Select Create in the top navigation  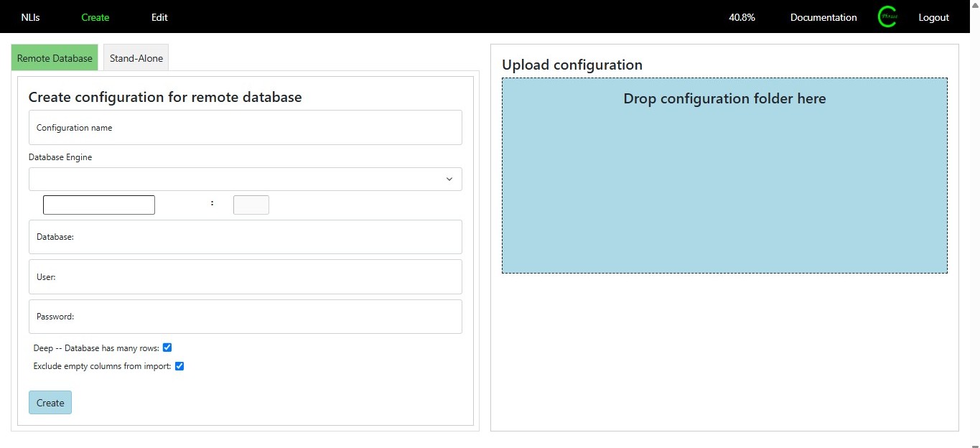click(x=95, y=17)
